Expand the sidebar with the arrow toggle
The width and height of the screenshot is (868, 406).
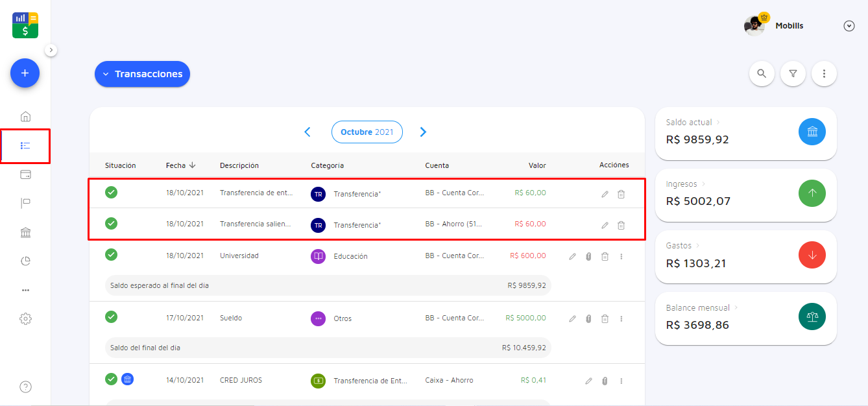point(51,50)
